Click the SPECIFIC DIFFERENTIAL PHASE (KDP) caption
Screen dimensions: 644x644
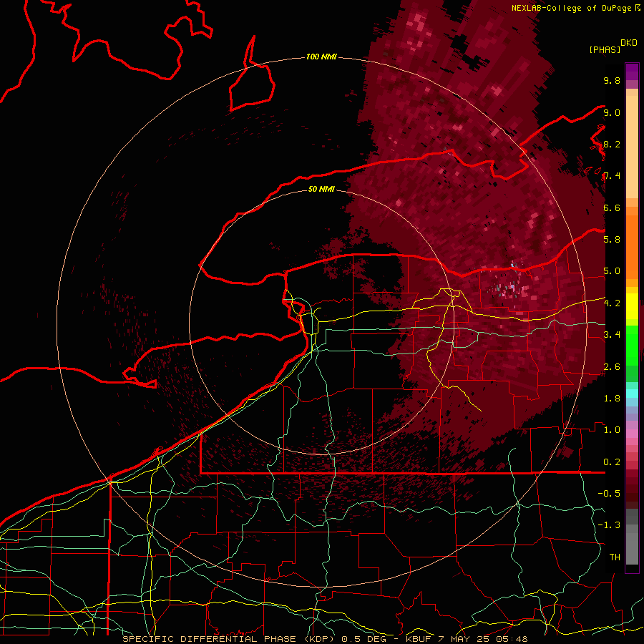pyautogui.click(x=228, y=639)
